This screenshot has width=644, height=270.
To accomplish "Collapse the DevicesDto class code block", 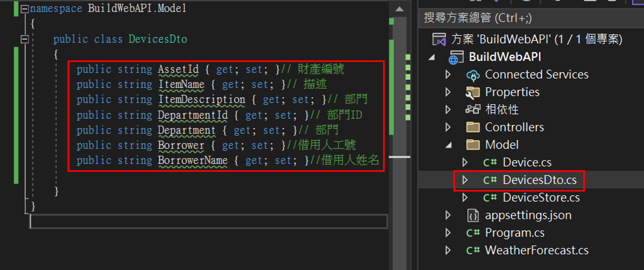I will [25, 39].
